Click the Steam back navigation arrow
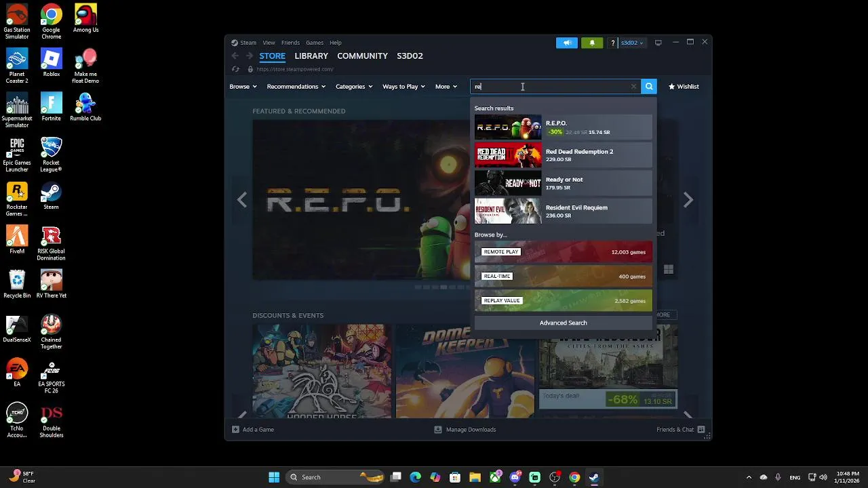 point(235,56)
